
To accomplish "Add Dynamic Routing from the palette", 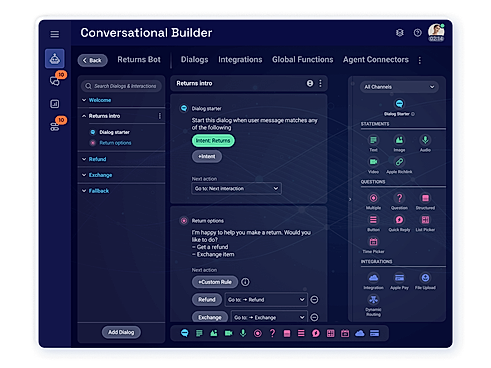I will click(373, 299).
